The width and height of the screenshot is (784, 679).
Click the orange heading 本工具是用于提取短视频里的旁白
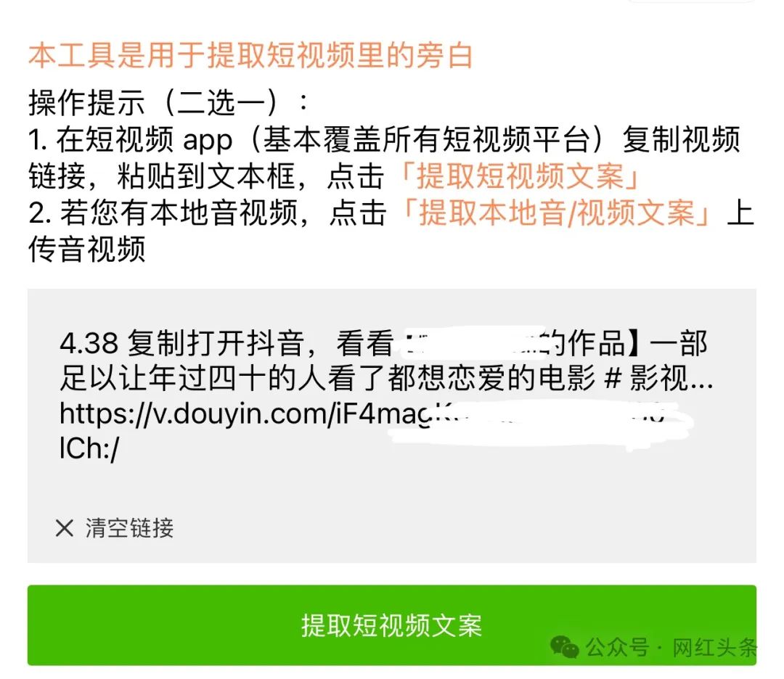(250, 55)
